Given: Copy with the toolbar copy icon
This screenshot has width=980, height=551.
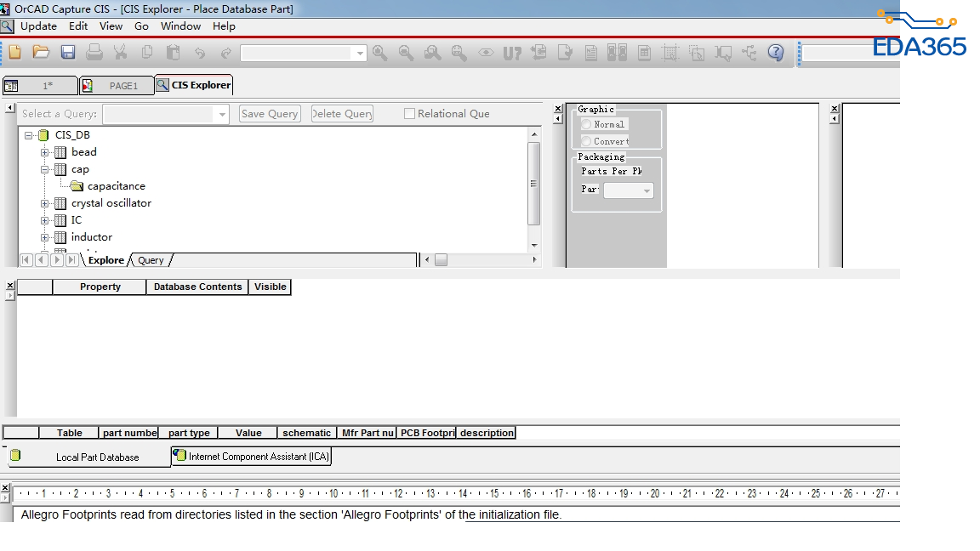Looking at the screenshot, I should pos(147,53).
